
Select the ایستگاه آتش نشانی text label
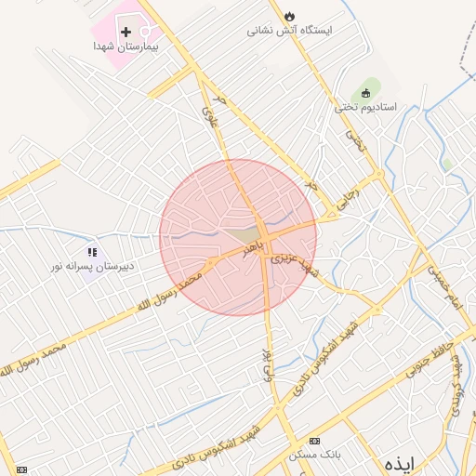click(289, 31)
